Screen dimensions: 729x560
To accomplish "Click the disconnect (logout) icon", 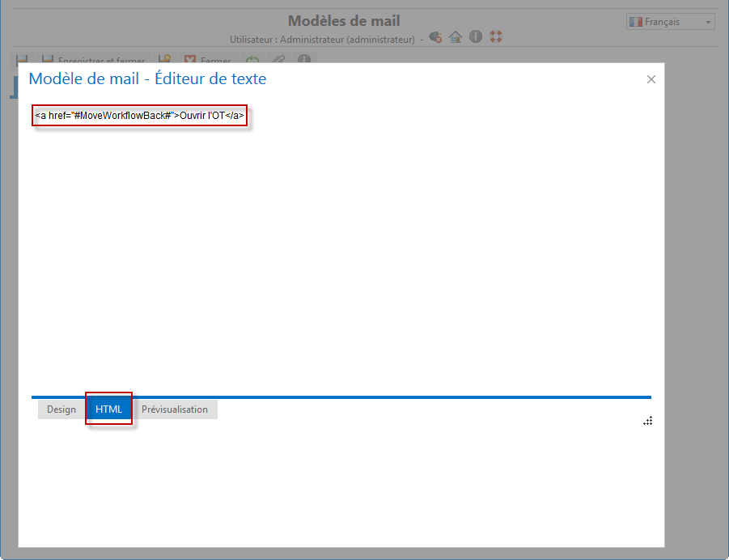I will point(435,37).
